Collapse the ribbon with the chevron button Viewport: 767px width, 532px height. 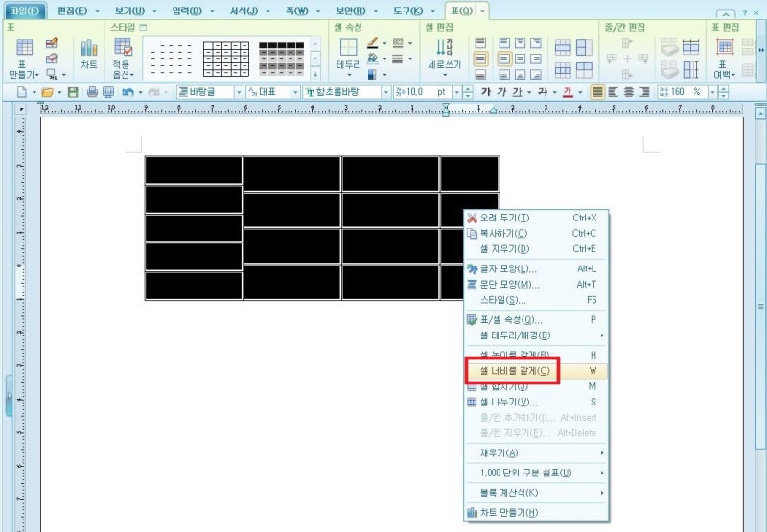coord(726,13)
